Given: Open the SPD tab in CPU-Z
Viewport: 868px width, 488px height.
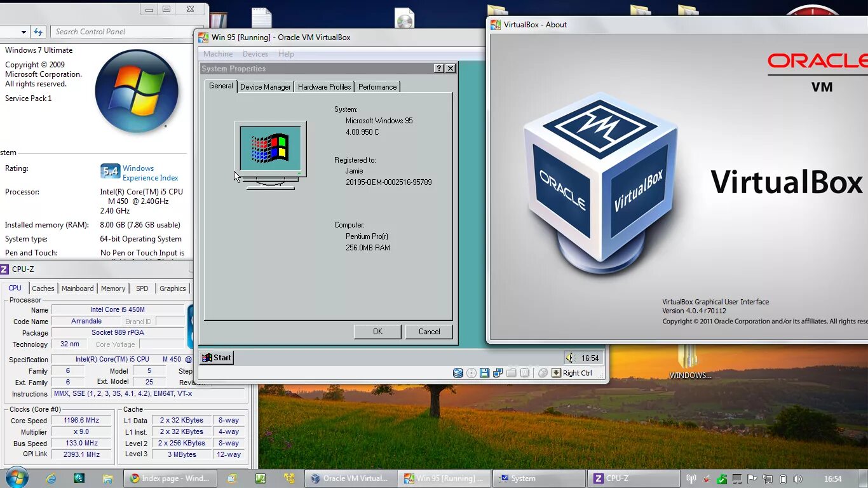Looking at the screenshot, I should click(x=142, y=288).
